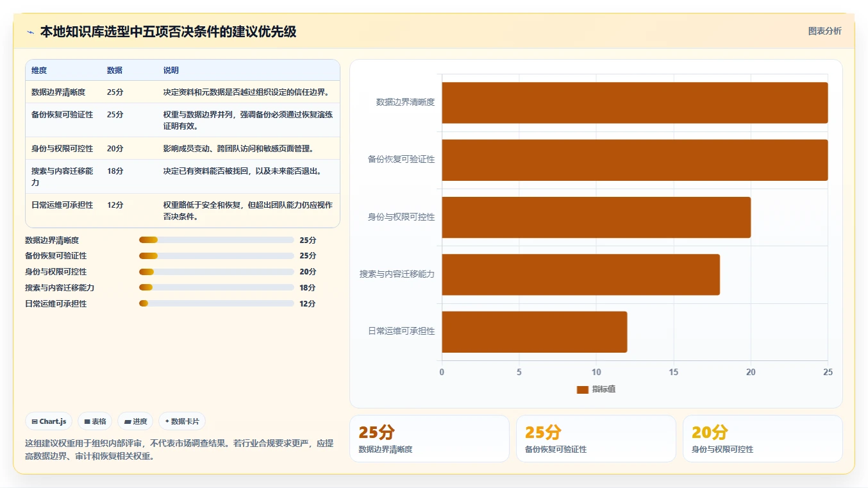Click the 备份恢复可验证性 progress bar

pos(216,256)
